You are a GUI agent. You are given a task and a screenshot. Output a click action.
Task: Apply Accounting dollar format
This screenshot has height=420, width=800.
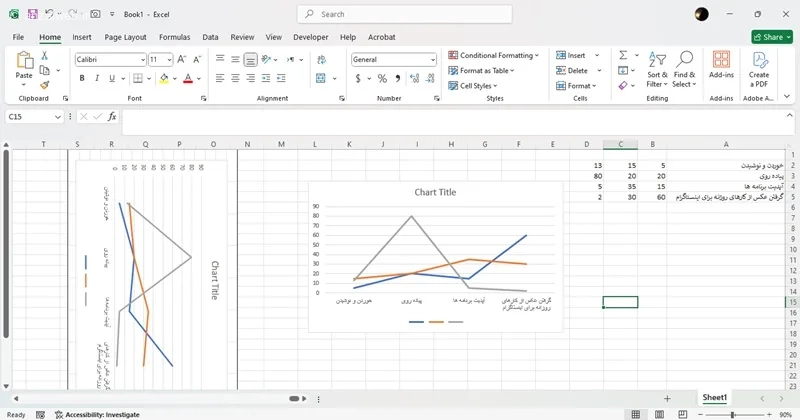358,78
